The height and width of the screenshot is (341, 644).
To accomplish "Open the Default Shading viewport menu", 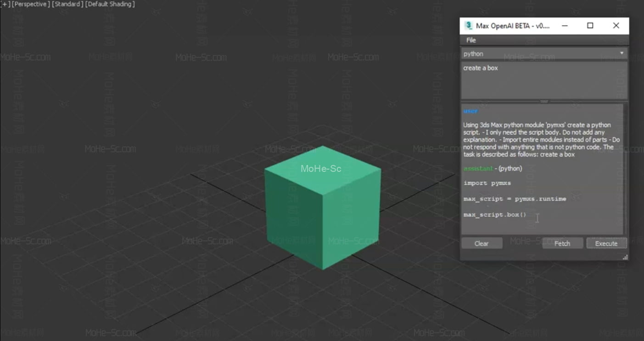I will pyautogui.click(x=110, y=4).
